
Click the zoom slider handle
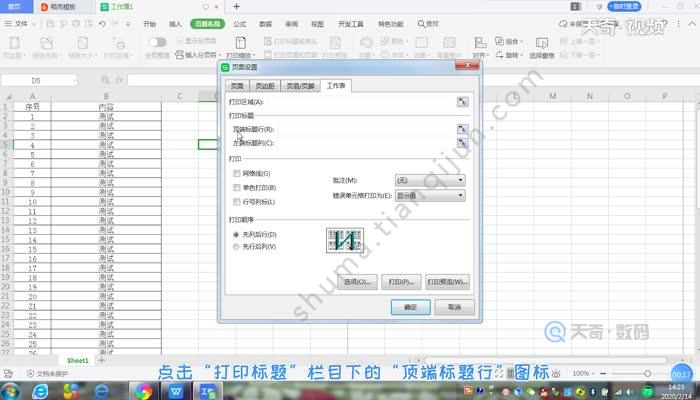click(x=647, y=373)
